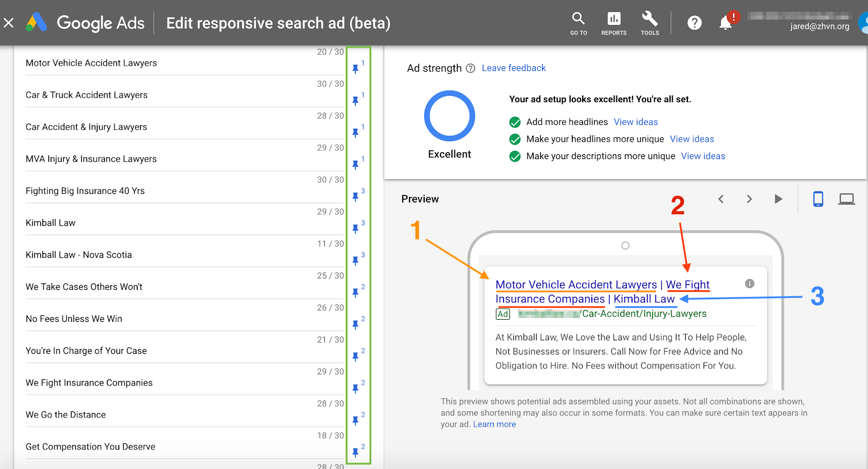Click pin icon for You're In Charge of Your Case

click(355, 357)
